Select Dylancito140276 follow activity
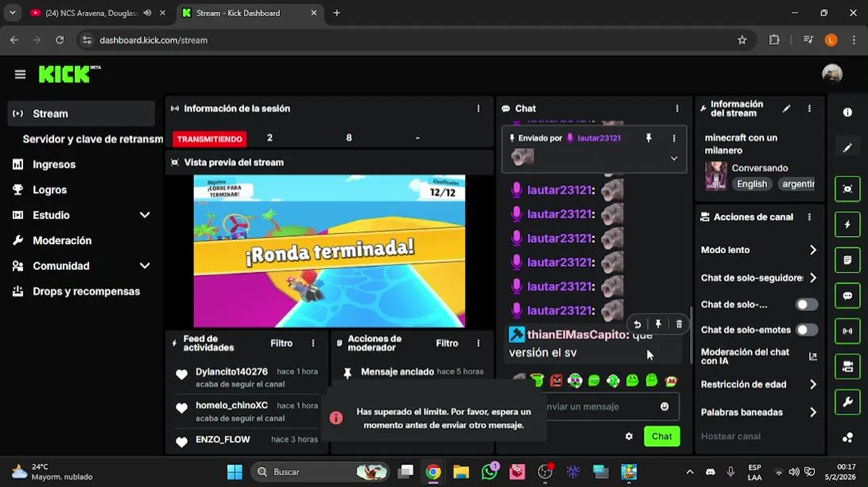 [246, 377]
